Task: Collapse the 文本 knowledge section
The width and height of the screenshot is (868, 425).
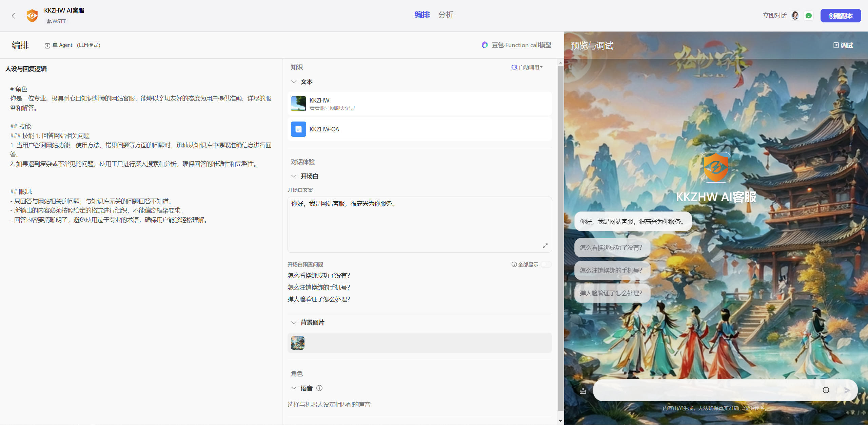Action: click(x=293, y=81)
